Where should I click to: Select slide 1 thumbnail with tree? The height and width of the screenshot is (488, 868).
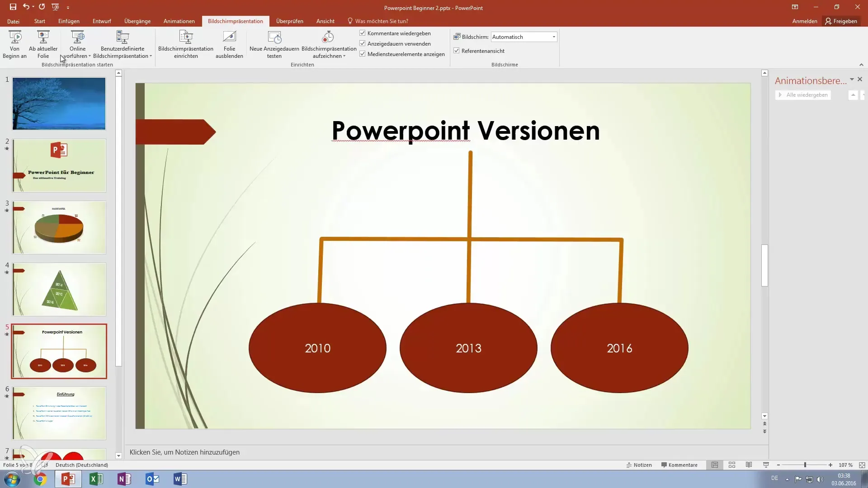point(59,103)
